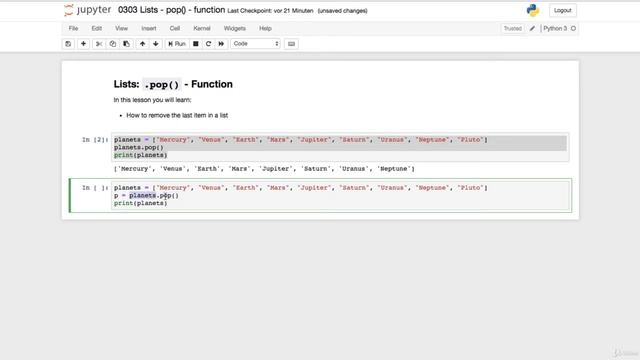Click the '(unsaved changes)' status text

342,11
